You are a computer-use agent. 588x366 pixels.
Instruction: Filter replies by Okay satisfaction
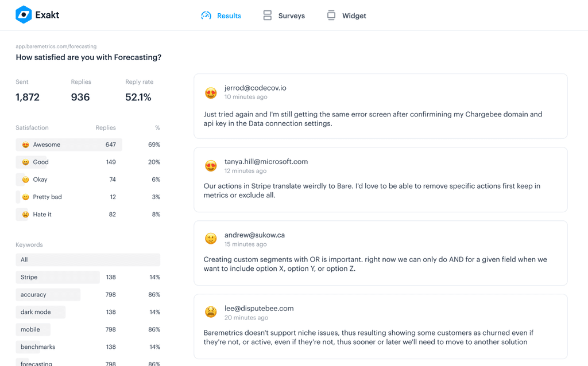88,180
